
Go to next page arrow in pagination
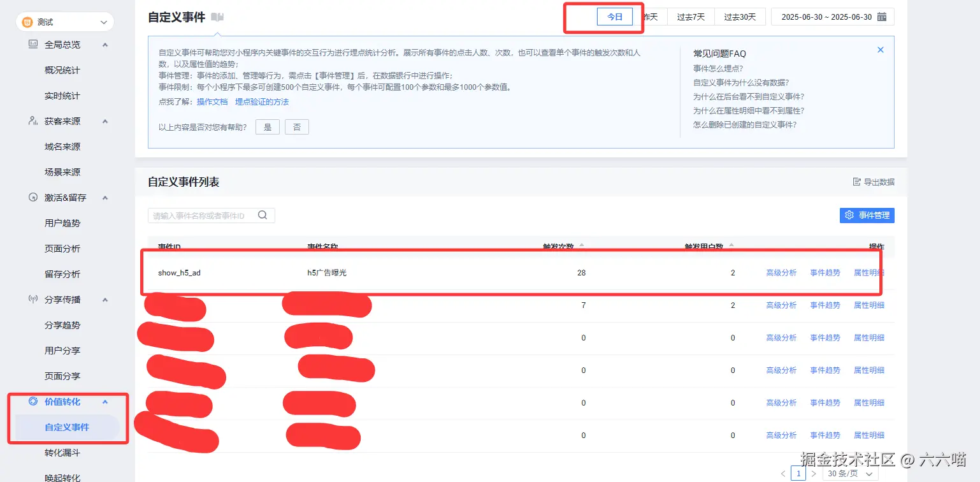coord(814,474)
